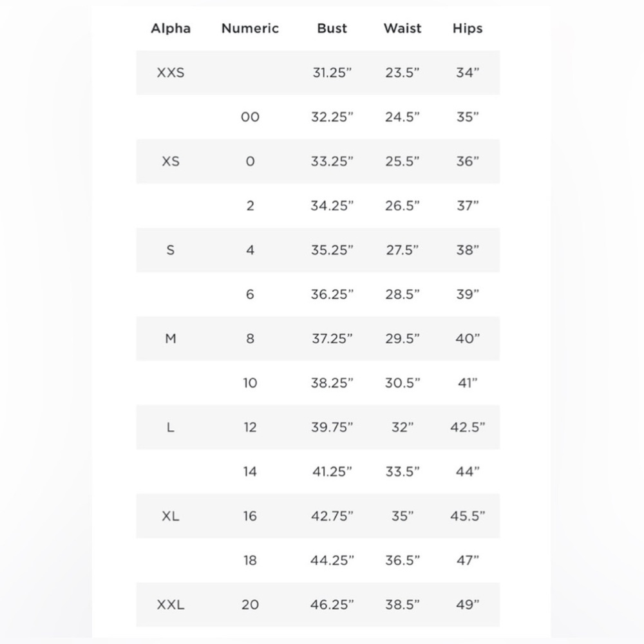
Task: Click numeric size 18
Action: pos(250,560)
